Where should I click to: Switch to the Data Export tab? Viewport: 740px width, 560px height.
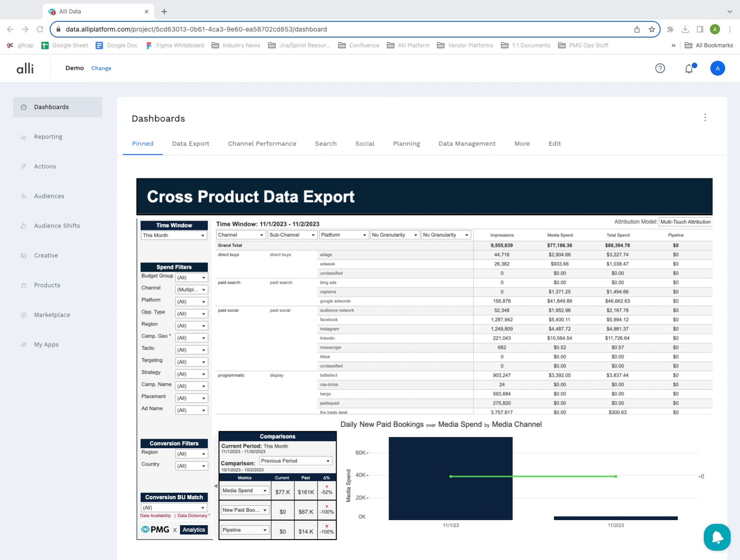(190, 143)
